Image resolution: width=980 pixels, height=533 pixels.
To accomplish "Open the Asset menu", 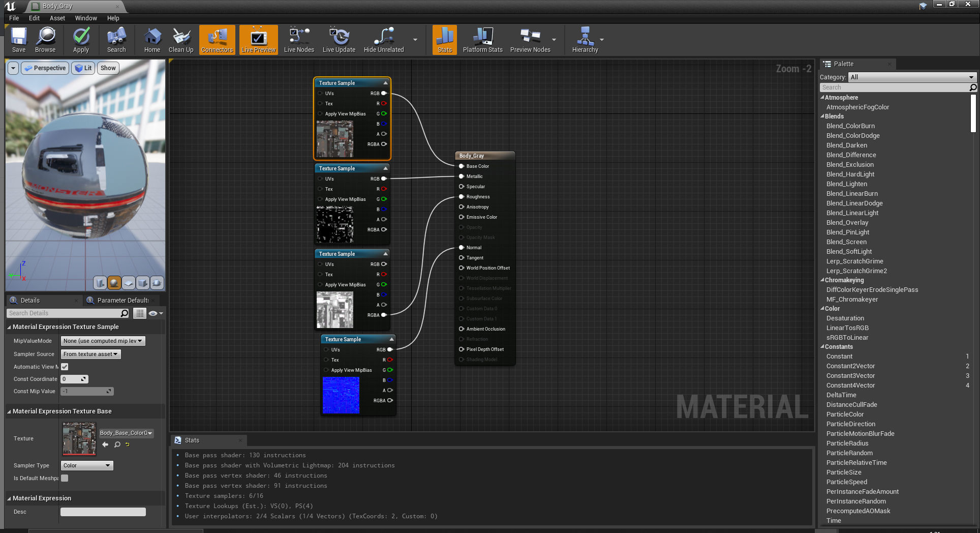I will click(x=57, y=18).
